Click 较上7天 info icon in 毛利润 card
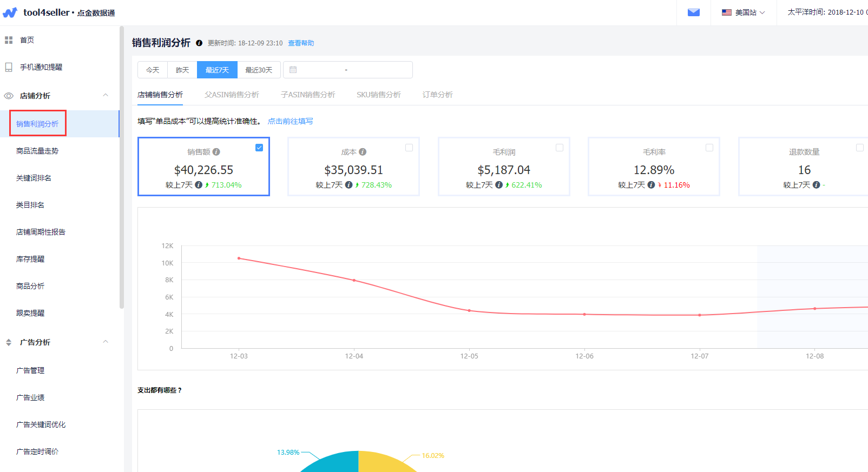868x472 pixels. pos(499,185)
